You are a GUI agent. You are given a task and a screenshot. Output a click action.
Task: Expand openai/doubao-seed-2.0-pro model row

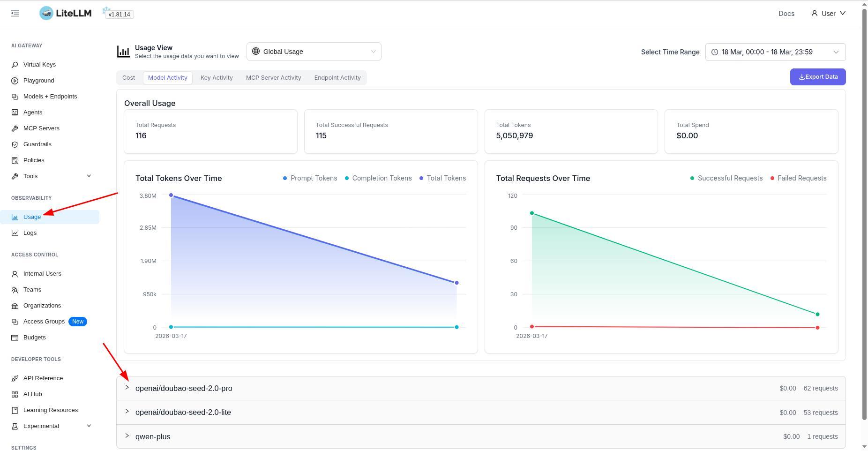[x=481, y=388]
